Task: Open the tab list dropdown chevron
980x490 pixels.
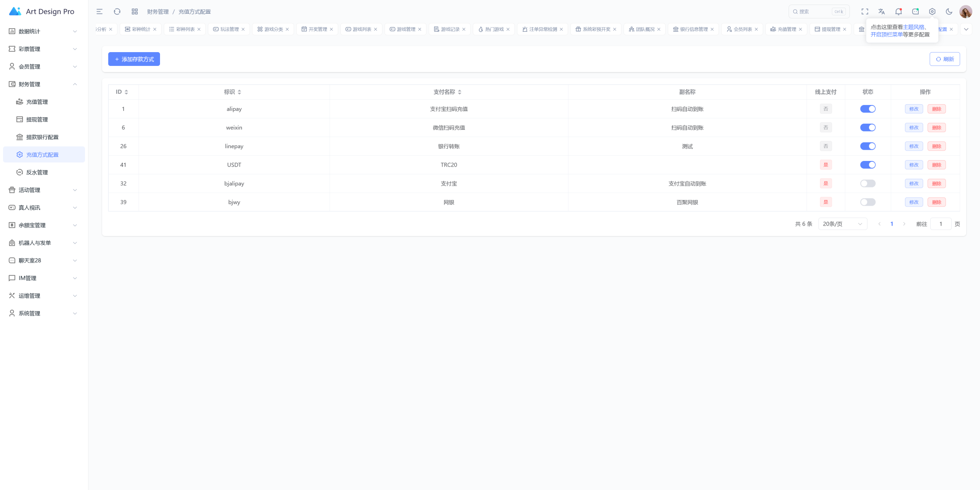Action: point(966,29)
